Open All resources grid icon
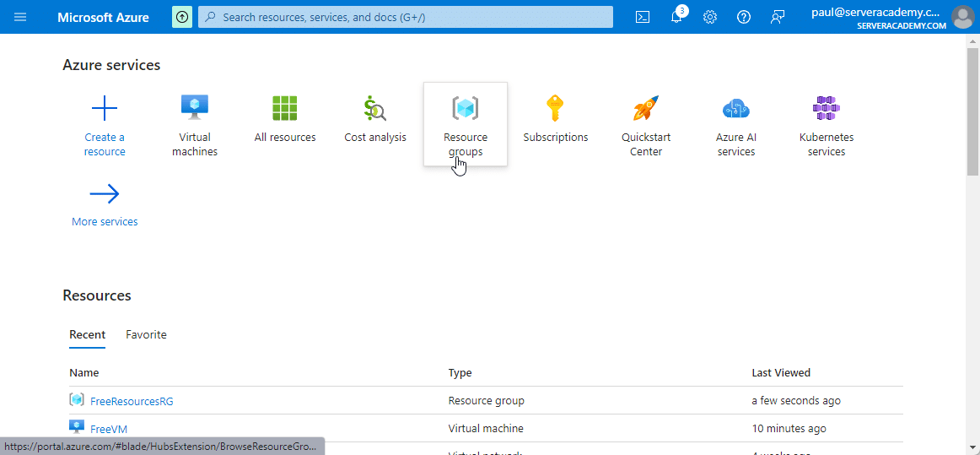 tap(285, 109)
